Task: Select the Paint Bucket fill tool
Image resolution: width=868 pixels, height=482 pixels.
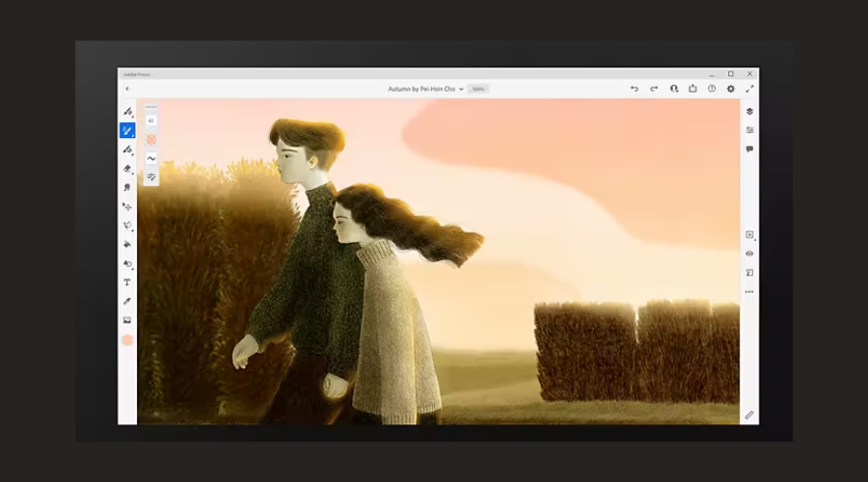Action: coord(127,244)
